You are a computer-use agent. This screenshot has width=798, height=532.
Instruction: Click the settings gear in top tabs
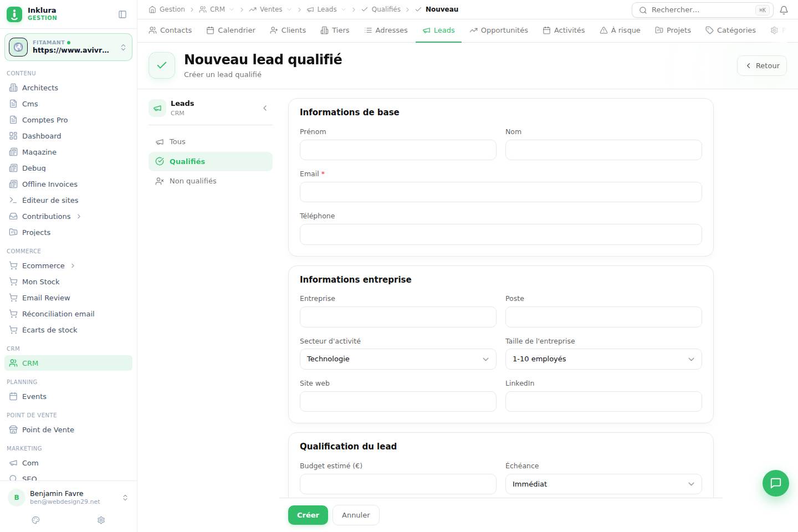pos(774,30)
